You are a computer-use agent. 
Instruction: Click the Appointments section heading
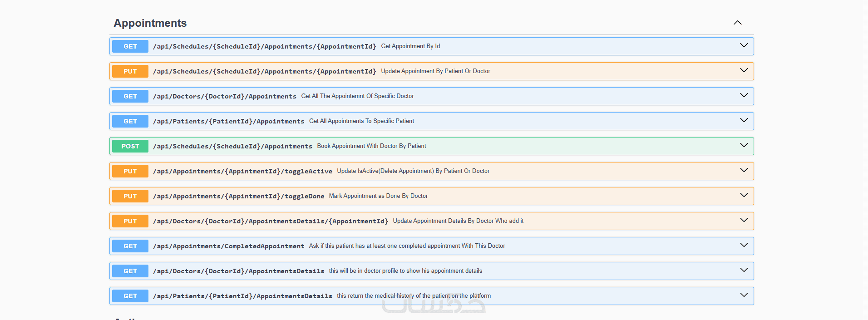pos(150,23)
